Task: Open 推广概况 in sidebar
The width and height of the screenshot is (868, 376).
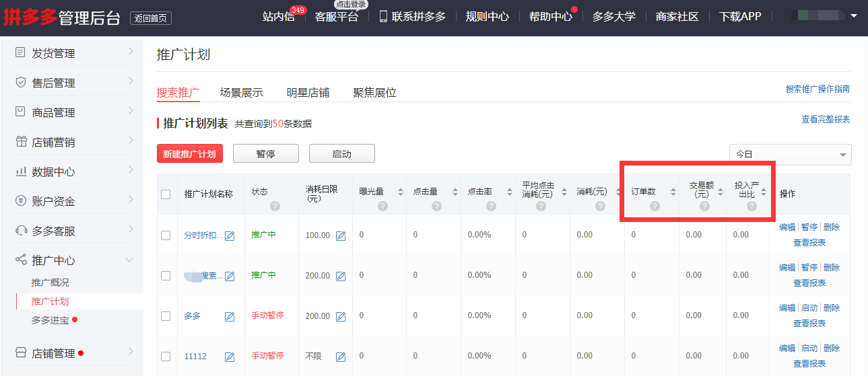Action: pyautogui.click(x=50, y=283)
